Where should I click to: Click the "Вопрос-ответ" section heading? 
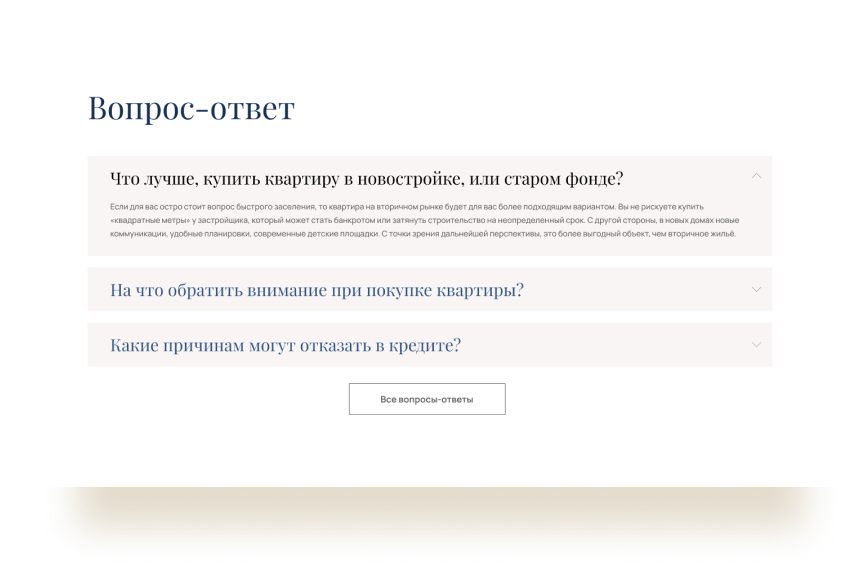point(191,108)
